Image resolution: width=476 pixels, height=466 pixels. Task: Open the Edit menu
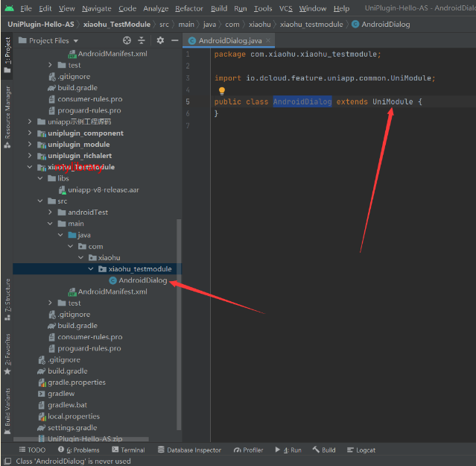(45, 8)
